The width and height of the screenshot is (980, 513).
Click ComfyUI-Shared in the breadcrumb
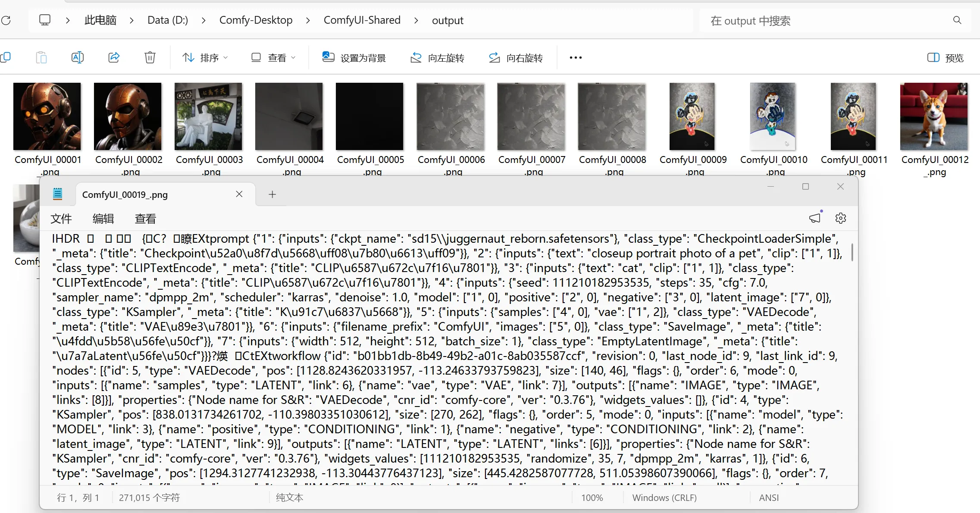coord(362,20)
